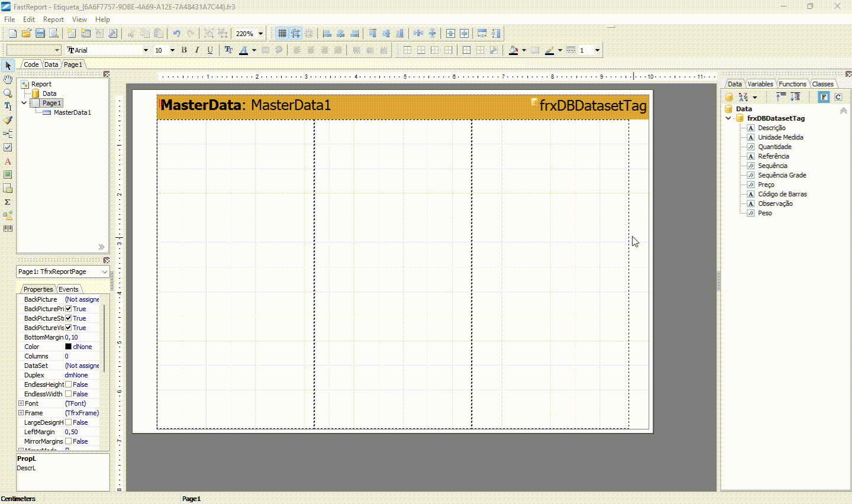Image resolution: width=852 pixels, height=504 pixels.
Task: Check the MirrorMargins property checkbox
Action: point(69,441)
